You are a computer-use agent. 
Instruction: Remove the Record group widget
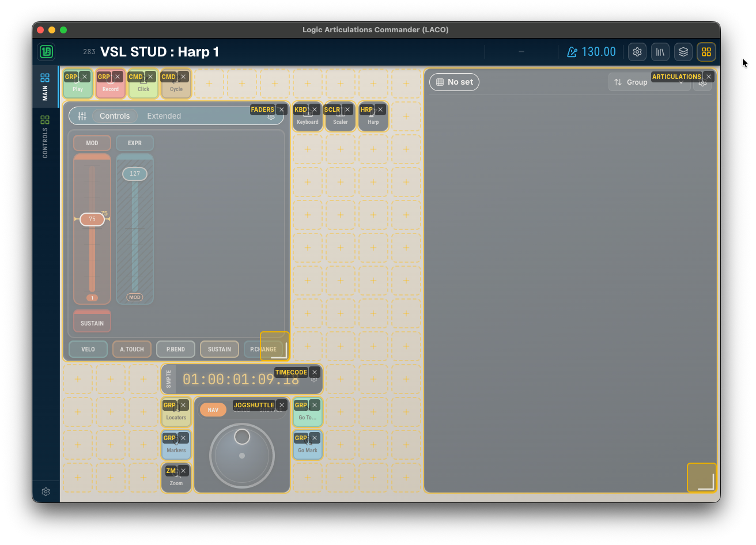coord(118,77)
